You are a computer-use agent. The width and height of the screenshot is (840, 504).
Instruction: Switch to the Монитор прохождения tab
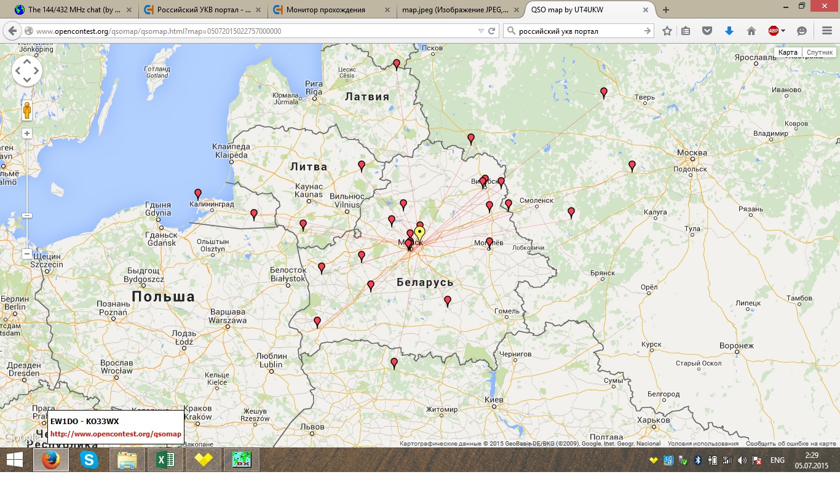pos(326,10)
